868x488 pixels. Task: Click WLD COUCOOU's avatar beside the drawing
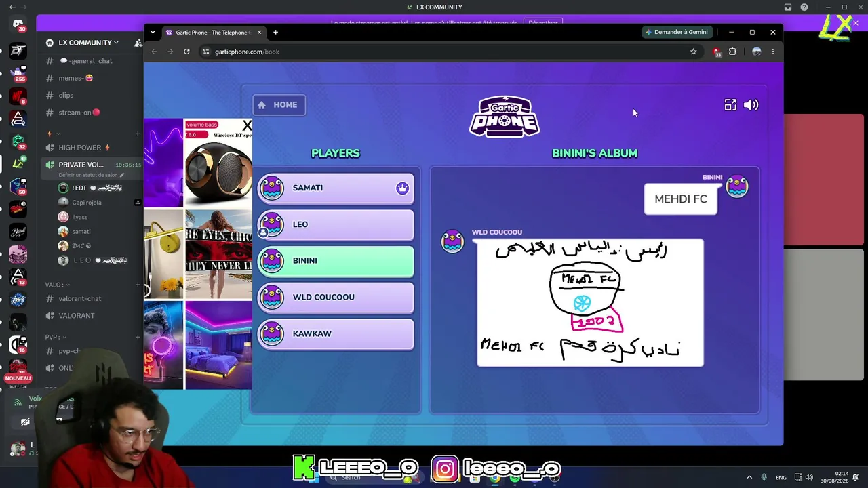(452, 241)
